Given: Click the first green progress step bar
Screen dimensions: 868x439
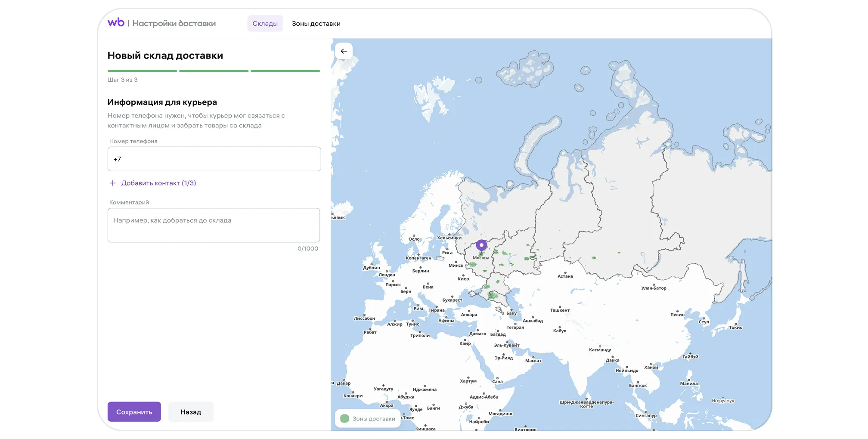Looking at the screenshot, I should (142, 71).
